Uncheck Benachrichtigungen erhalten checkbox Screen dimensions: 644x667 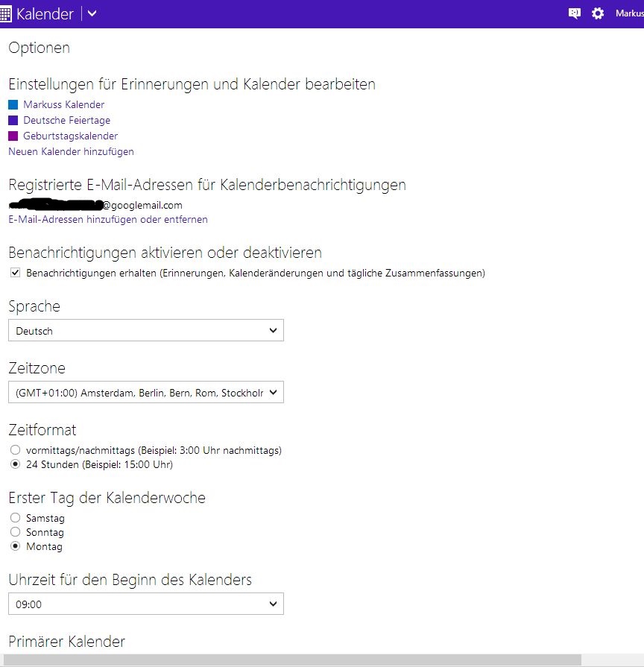pos(16,274)
